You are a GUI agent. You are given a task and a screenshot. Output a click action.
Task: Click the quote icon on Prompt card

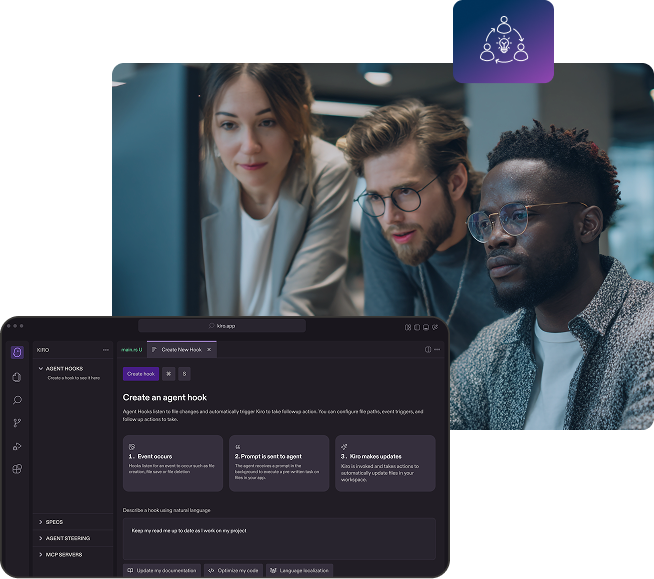coord(238,447)
